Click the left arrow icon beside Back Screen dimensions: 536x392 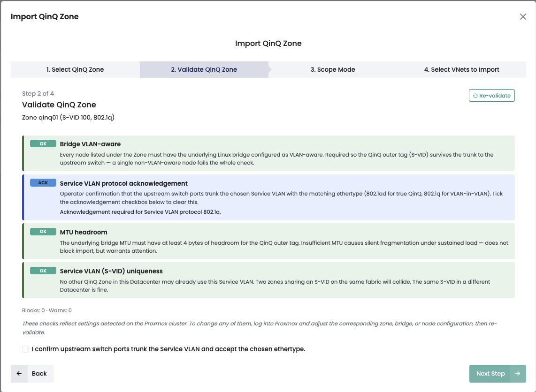19,374
